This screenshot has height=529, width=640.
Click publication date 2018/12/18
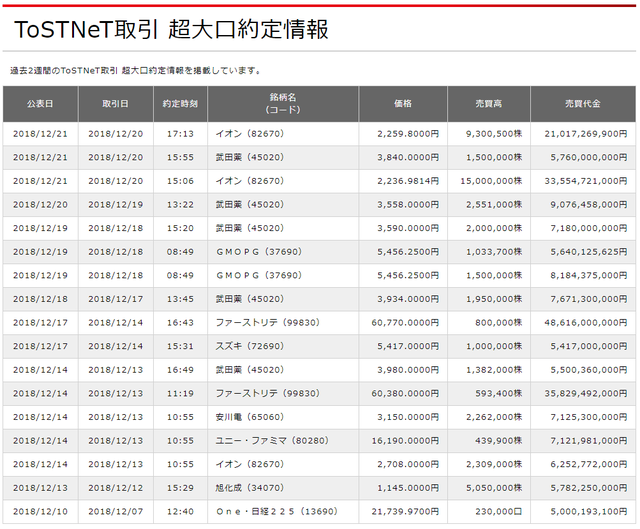(x=40, y=299)
